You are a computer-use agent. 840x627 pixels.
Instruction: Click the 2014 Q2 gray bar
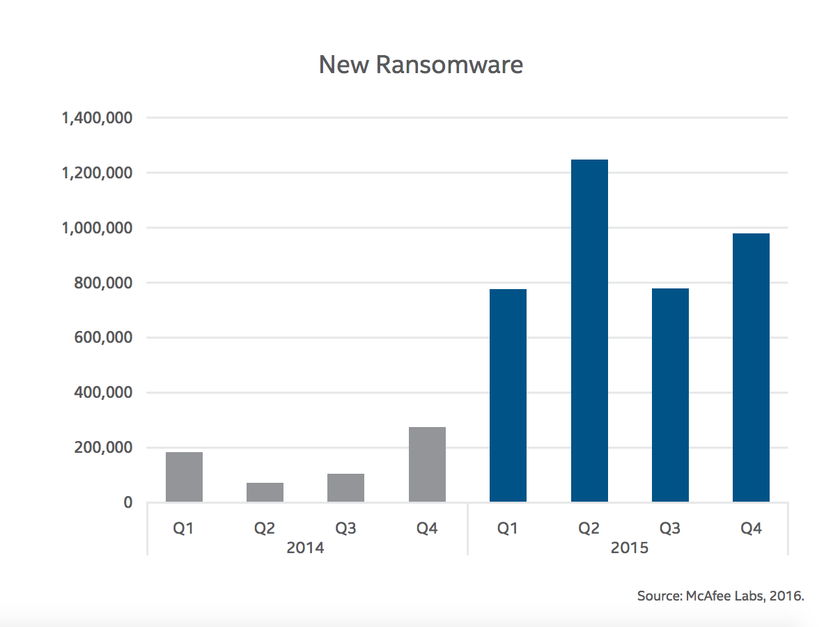pos(265,493)
